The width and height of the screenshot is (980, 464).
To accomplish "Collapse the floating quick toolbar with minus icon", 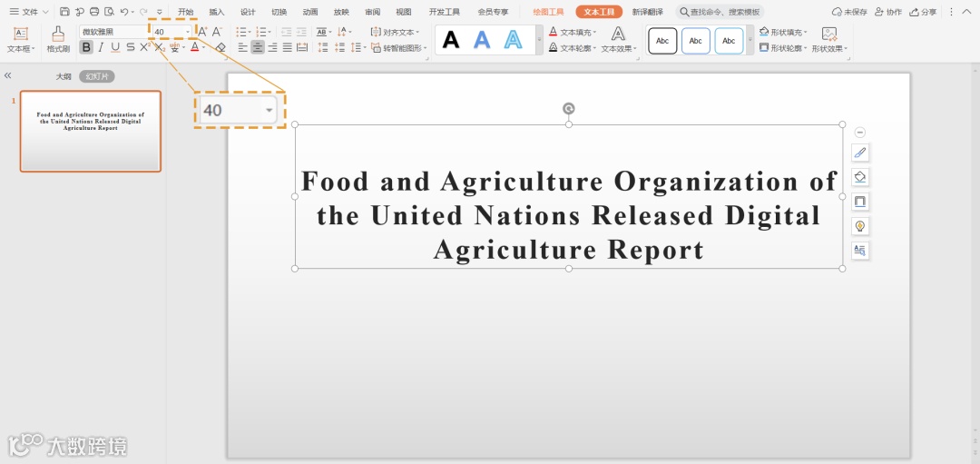I will 860,133.
